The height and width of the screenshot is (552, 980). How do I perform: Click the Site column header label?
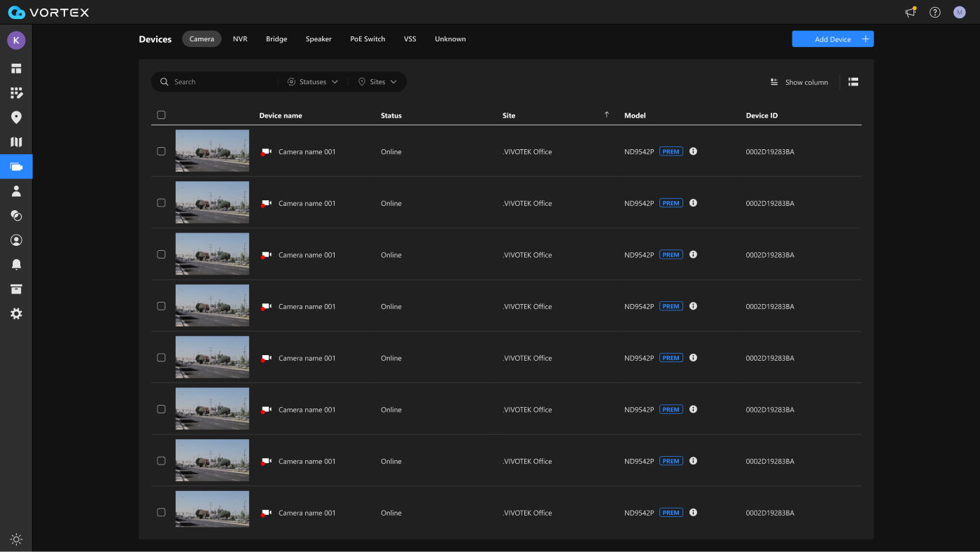pos(509,116)
